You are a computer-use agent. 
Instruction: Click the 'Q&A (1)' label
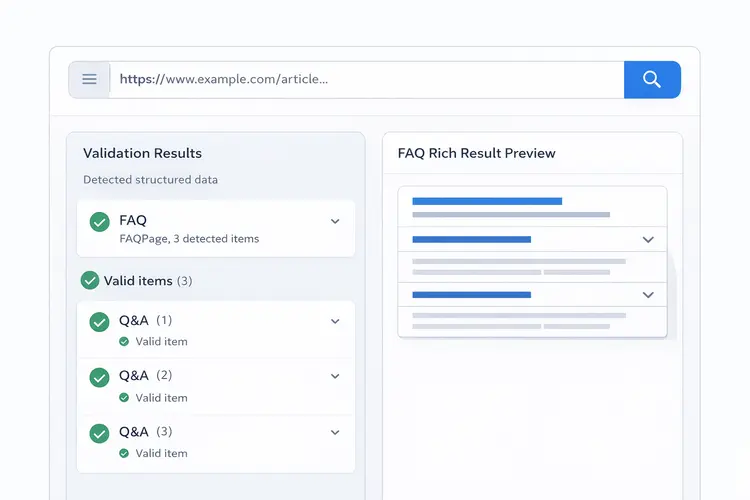(x=145, y=320)
